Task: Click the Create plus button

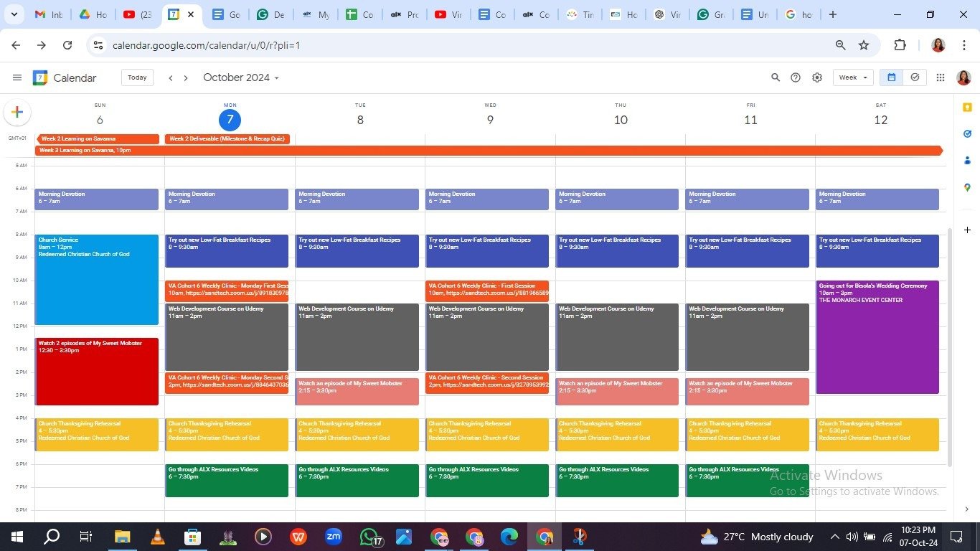Action: [17, 112]
